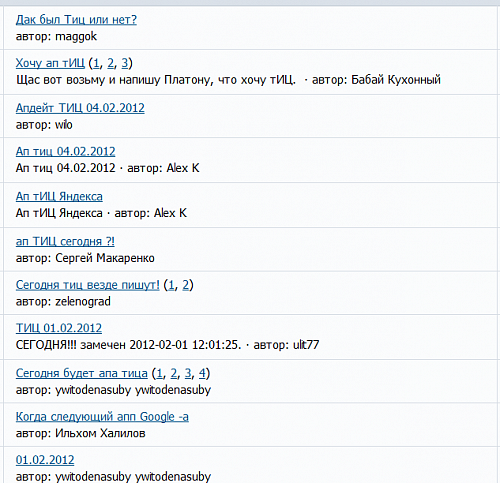500x483 pixels.
Task: Go to page 2 of "Сегодня тиц везде пишут!"
Action: [185, 285]
